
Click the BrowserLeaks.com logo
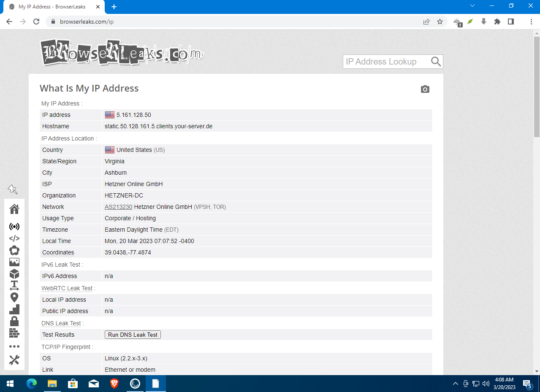(x=122, y=52)
